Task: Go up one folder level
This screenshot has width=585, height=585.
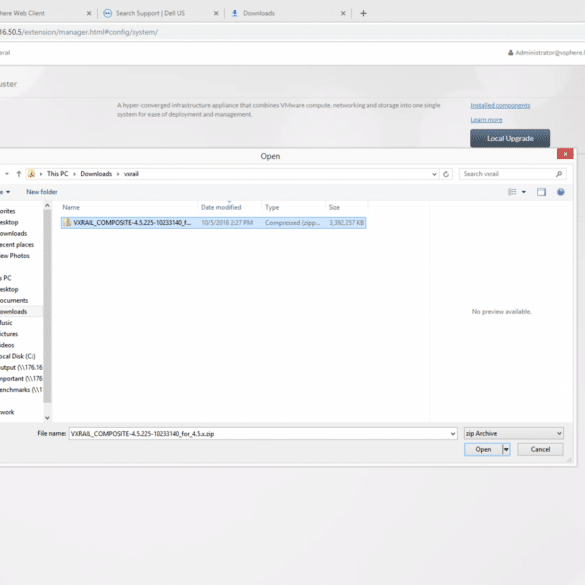Action: click(19, 174)
